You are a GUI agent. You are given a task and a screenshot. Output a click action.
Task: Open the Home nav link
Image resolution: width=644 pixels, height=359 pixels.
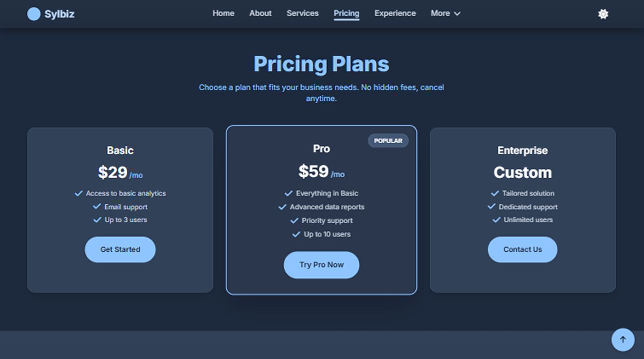click(x=223, y=13)
